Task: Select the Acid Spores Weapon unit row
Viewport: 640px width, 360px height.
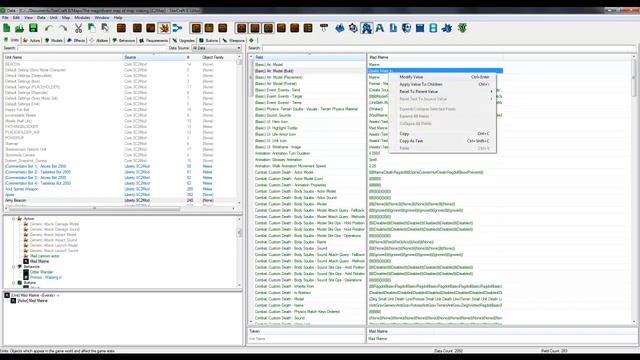Action: pyautogui.click(x=120, y=189)
